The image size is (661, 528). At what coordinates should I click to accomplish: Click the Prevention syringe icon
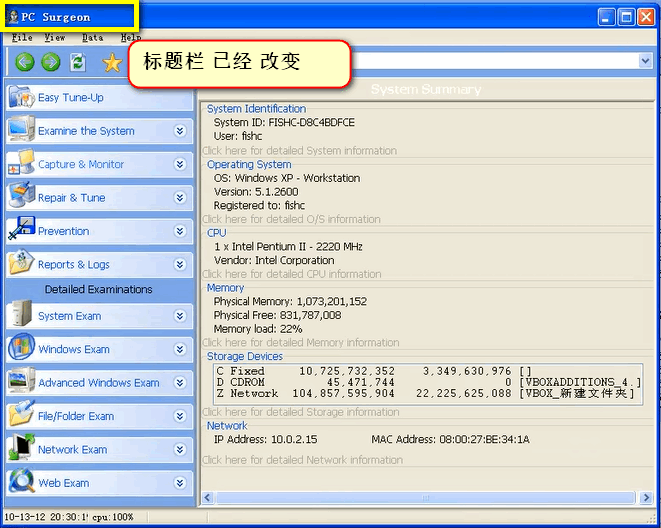pos(21,228)
